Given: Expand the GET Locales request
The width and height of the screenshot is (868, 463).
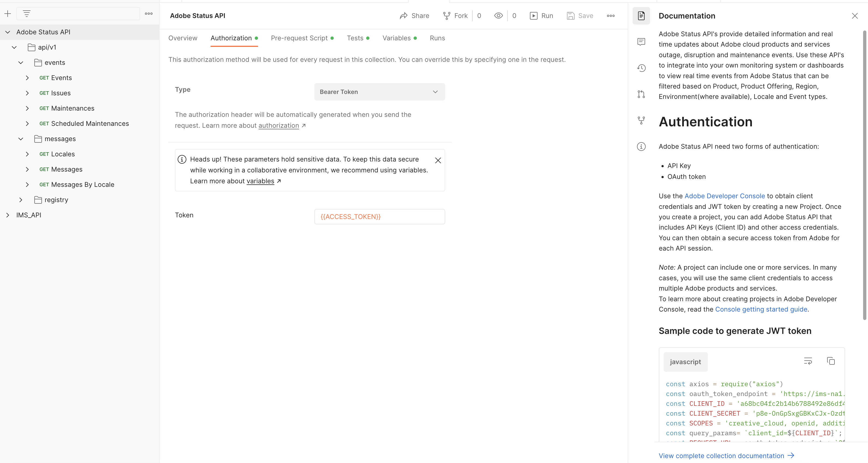Looking at the screenshot, I should coord(27,154).
